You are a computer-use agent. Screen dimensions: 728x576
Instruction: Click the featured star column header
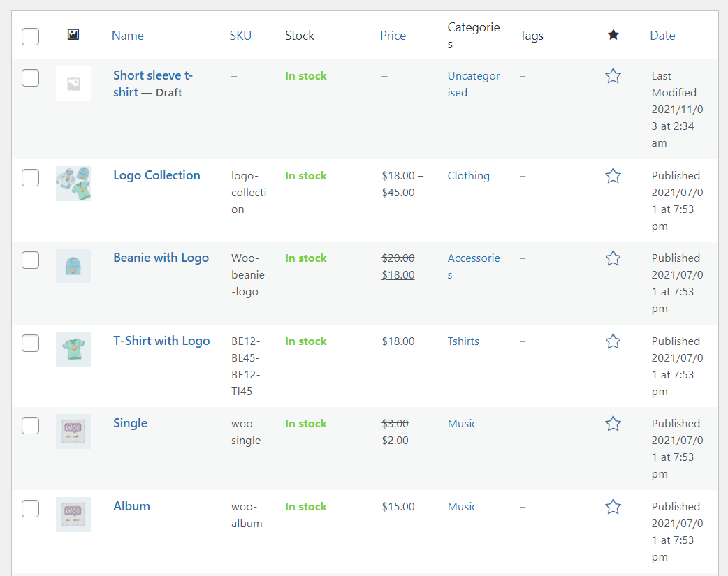[x=613, y=35]
